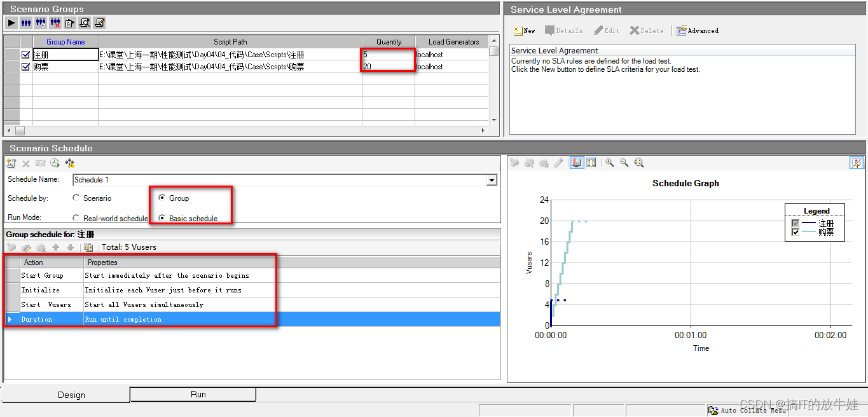Click the Delete Action icon in group schedule

pos(41,247)
